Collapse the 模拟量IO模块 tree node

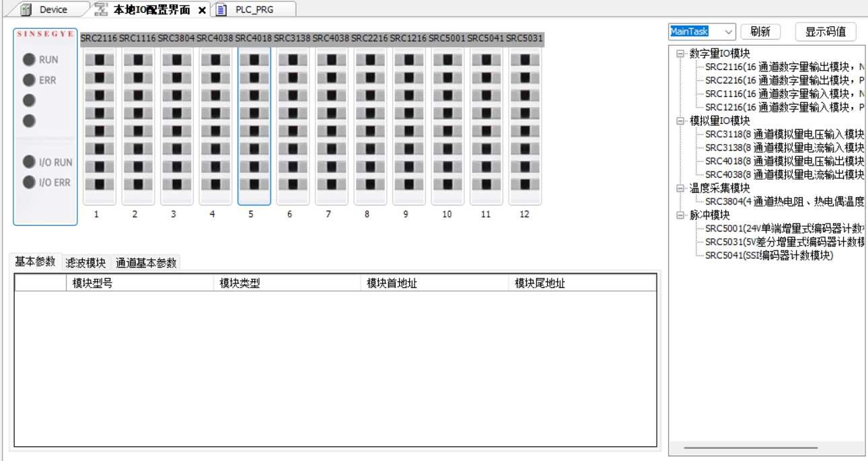680,121
